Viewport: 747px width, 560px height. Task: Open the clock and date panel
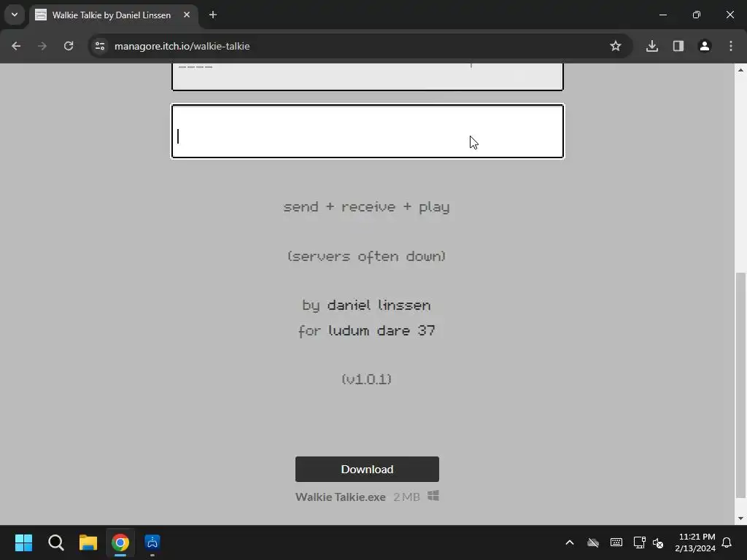pyautogui.click(x=695, y=542)
